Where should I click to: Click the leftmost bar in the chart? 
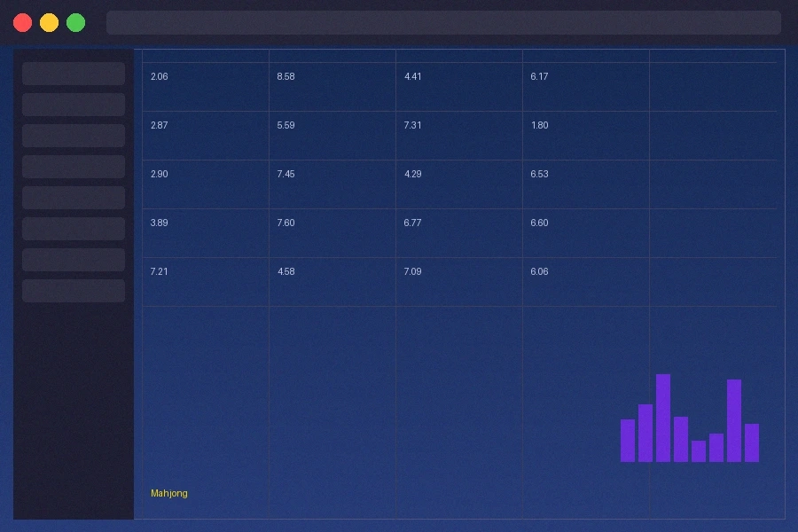[628, 441]
